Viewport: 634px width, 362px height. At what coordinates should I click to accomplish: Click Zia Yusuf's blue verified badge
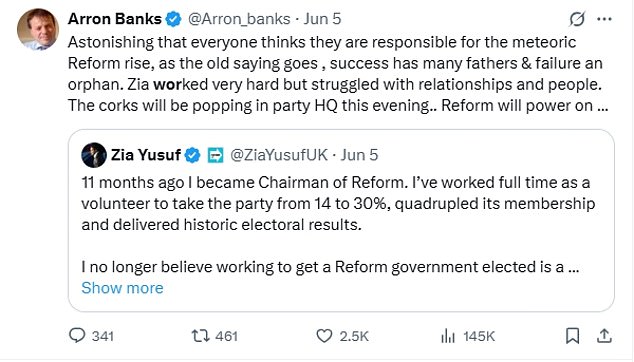coord(192,155)
